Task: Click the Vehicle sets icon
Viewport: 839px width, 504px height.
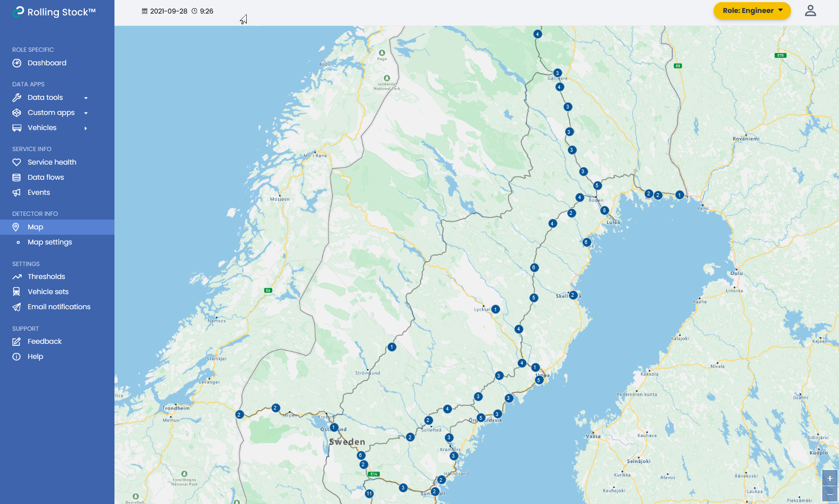Action: point(16,291)
